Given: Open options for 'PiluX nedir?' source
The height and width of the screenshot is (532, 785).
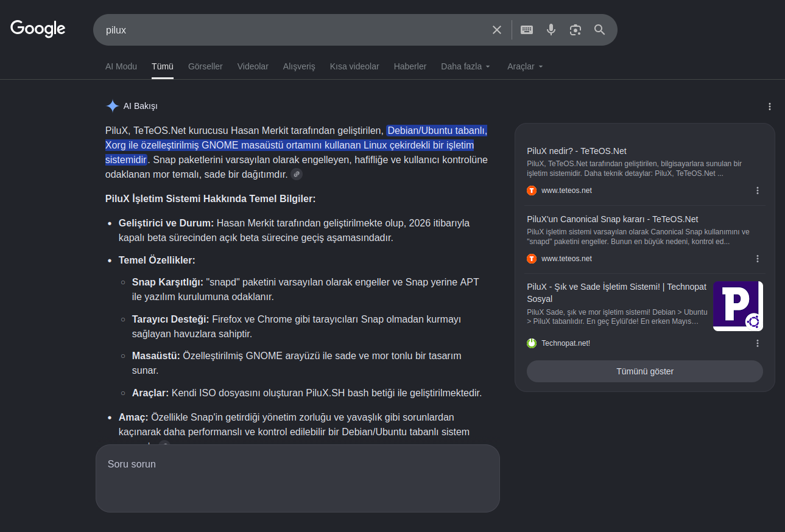Looking at the screenshot, I should click(x=758, y=191).
